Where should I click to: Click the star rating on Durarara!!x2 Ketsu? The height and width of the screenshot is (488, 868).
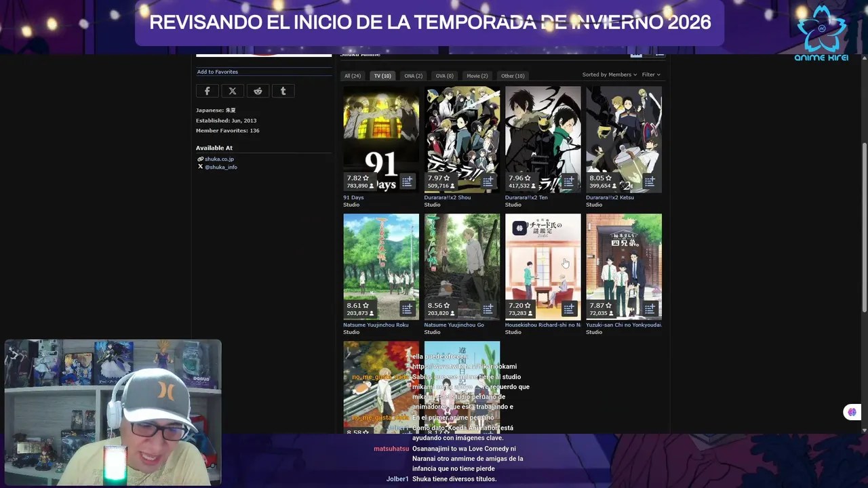[x=601, y=178]
